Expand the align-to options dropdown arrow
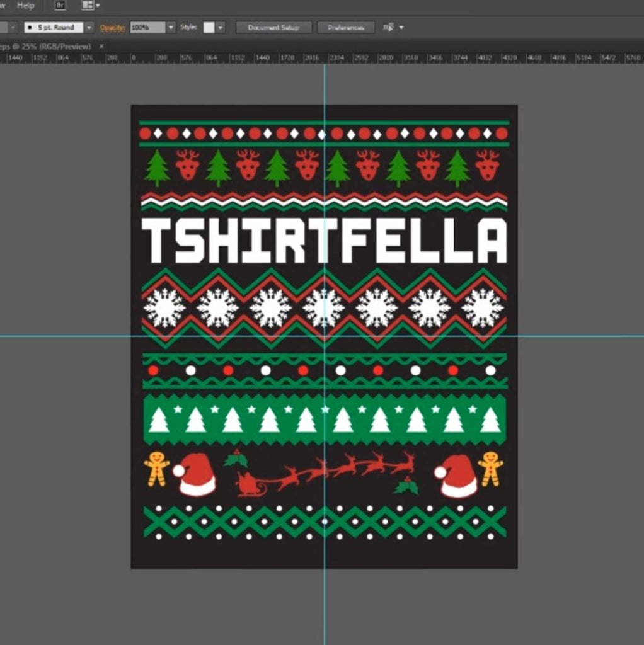Viewport: 644px width, 645px height. click(401, 28)
